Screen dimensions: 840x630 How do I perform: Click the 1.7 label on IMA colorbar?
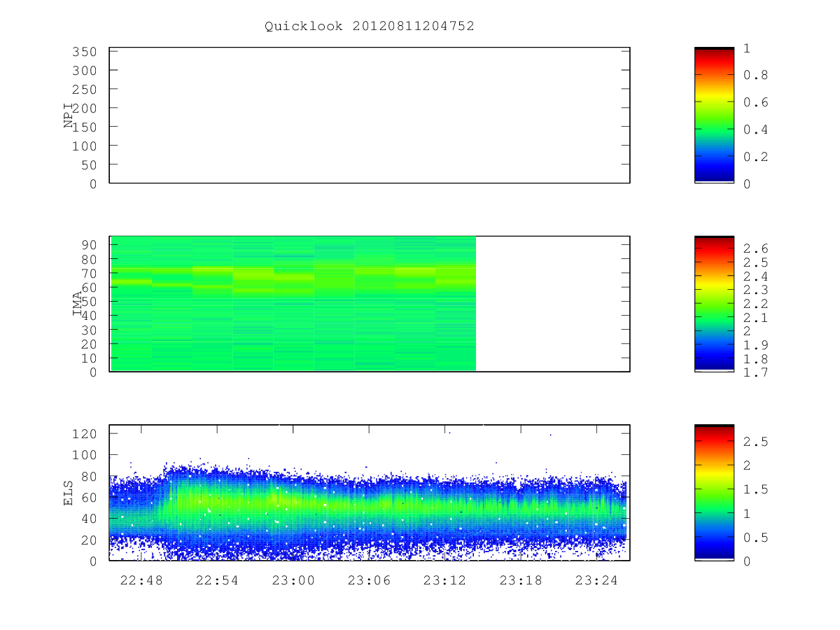click(x=755, y=372)
